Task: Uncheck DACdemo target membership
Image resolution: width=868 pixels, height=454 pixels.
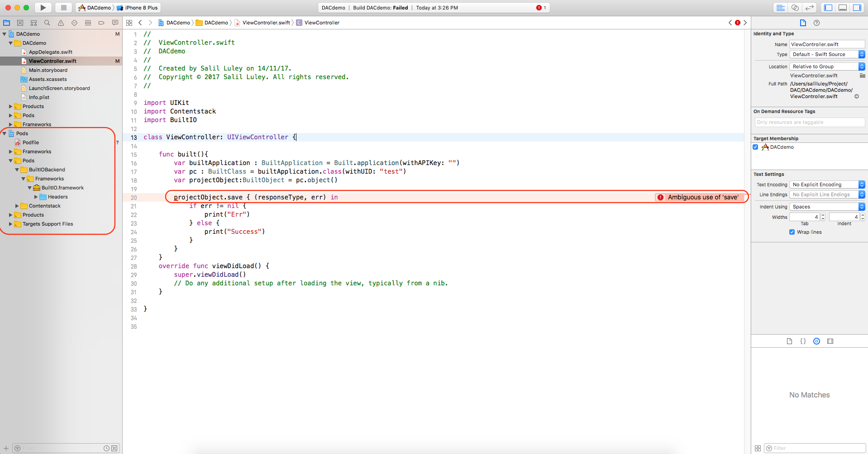Action: 755,147
